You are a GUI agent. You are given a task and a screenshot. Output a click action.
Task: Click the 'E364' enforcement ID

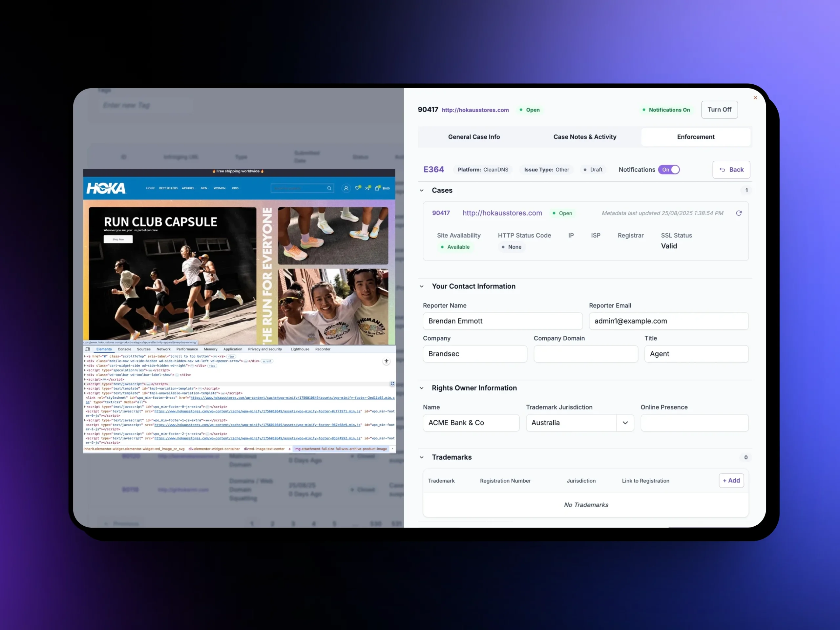coord(434,169)
